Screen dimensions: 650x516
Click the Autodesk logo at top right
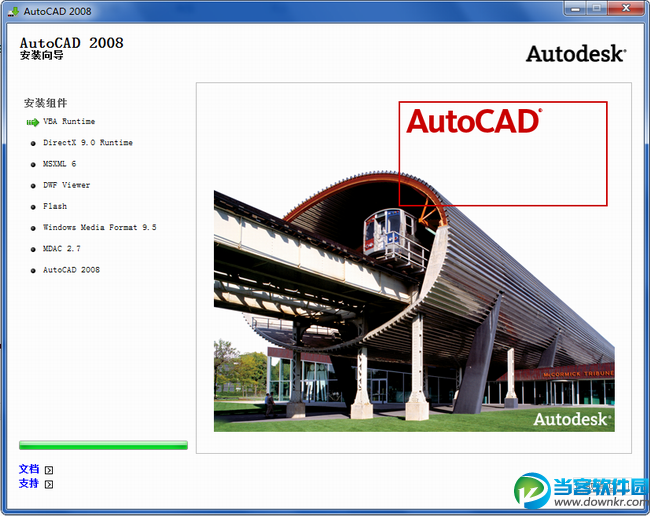[x=576, y=54]
